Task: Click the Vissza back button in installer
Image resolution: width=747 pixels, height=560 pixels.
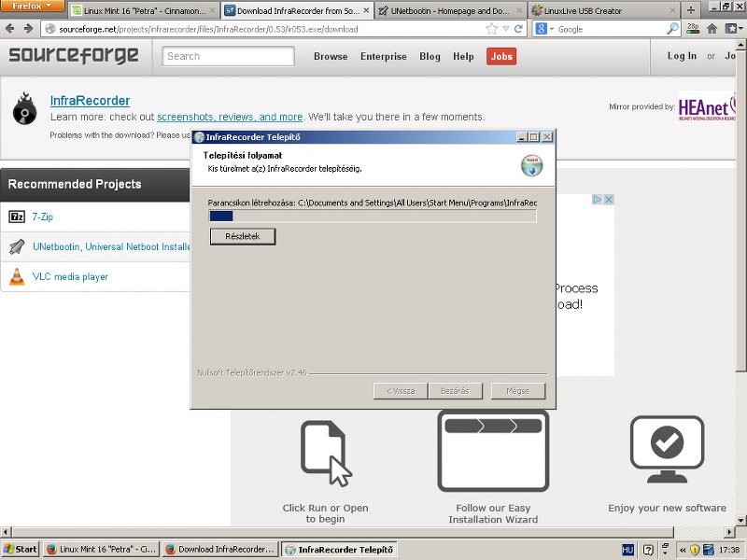Action: pyautogui.click(x=401, y=391)
